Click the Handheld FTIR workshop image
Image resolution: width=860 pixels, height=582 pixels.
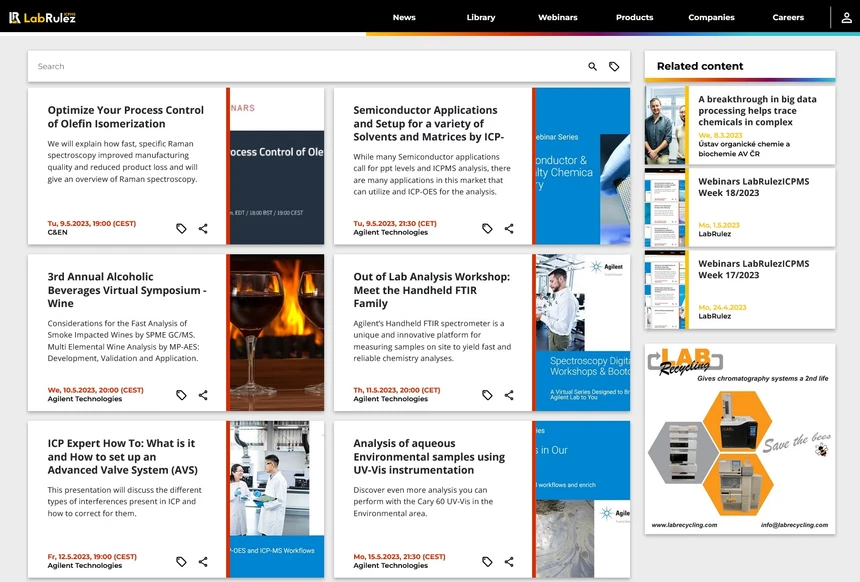pos(582,332)
